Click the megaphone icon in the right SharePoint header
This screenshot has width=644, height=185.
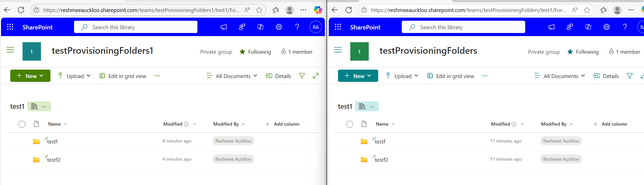click(x=551, y=27)
